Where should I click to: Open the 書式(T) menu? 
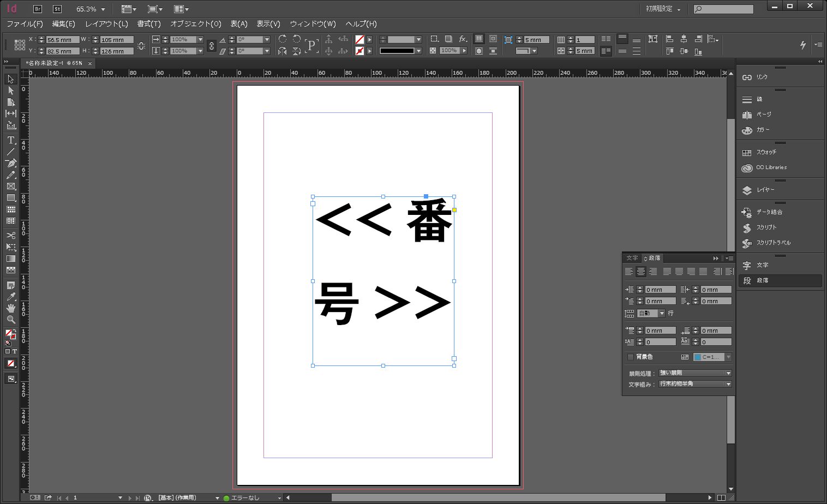point(149,24)
